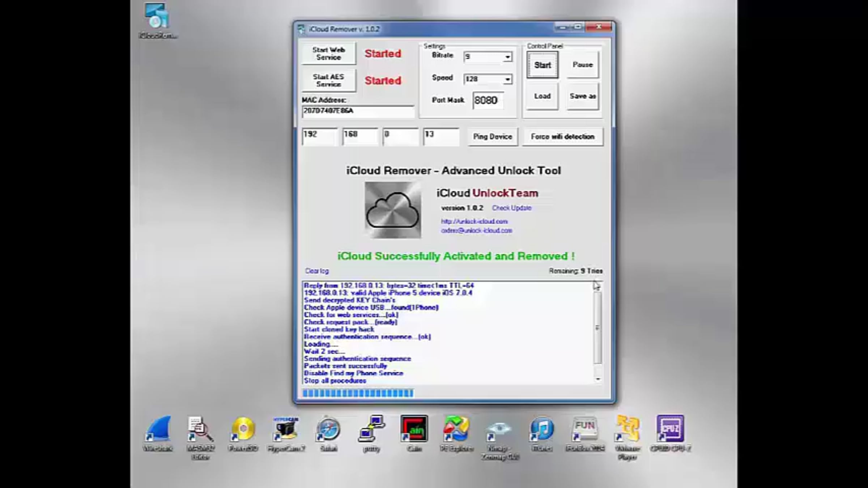The height and width of the screenshot is (488, 868).
Task: Click the Pause button
Action: click(583, 65)
